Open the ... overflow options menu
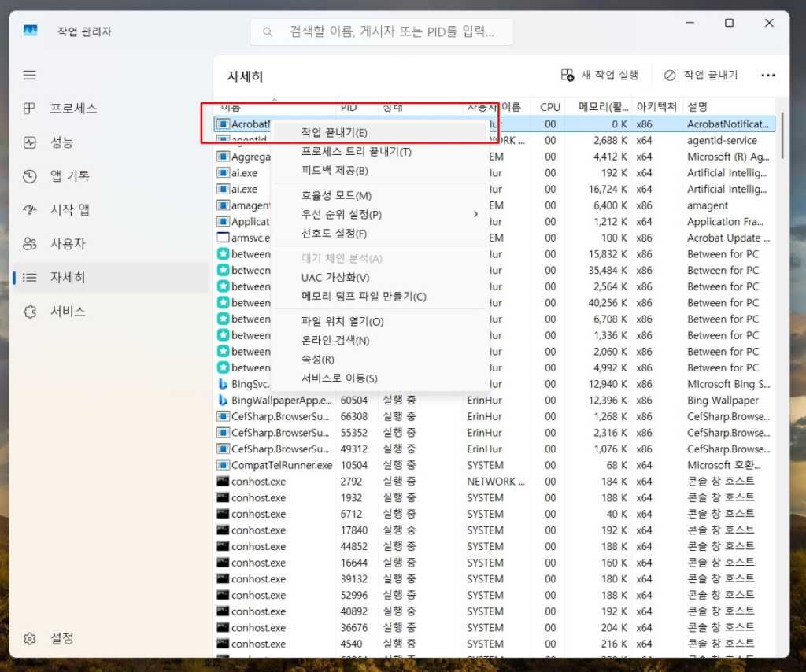The image size is (806, 672). pos(767,74)
